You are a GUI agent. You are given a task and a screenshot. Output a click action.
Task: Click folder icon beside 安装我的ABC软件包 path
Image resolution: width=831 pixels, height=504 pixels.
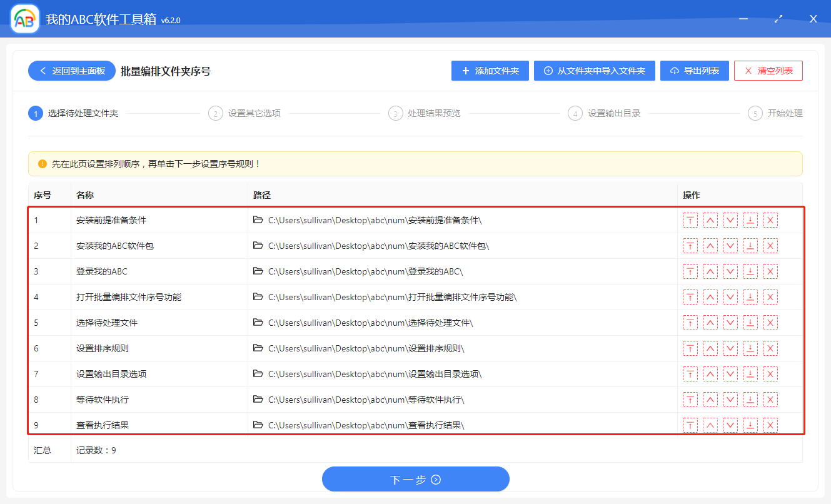[x=258, y=246]
